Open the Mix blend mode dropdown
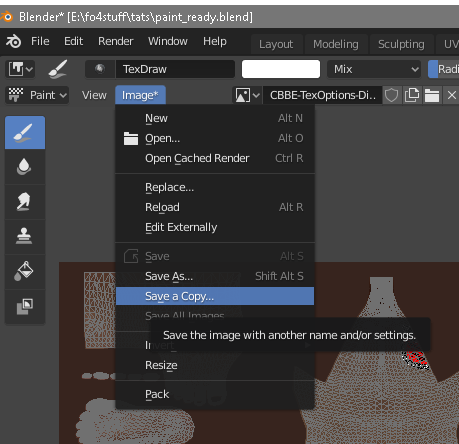The image size is (459, 444). tap(375, 69)
